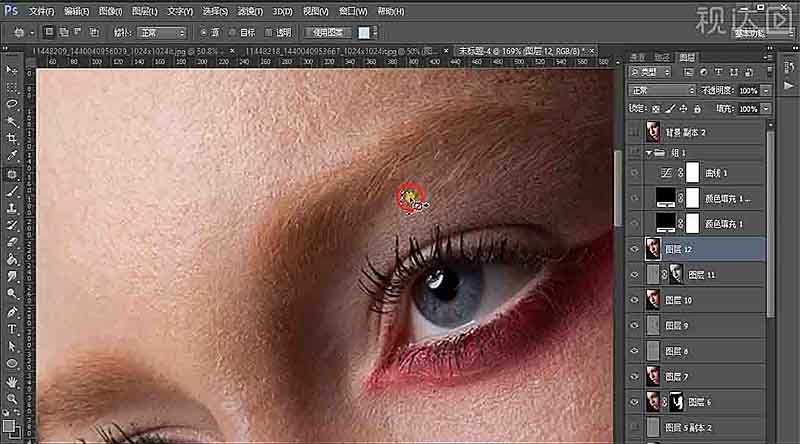Hide the 图层 10 layer
Screen dimensions: 800x444
[634, 300]
